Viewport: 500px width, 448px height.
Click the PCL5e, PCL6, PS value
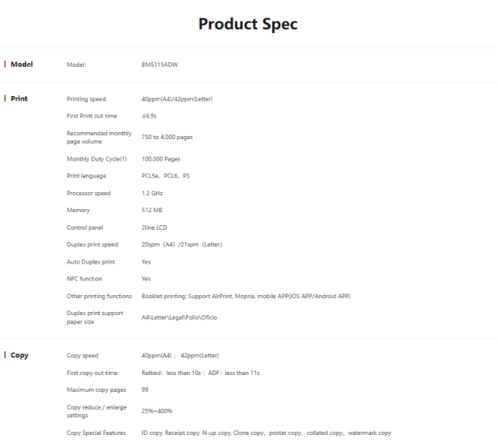(165, 176)
